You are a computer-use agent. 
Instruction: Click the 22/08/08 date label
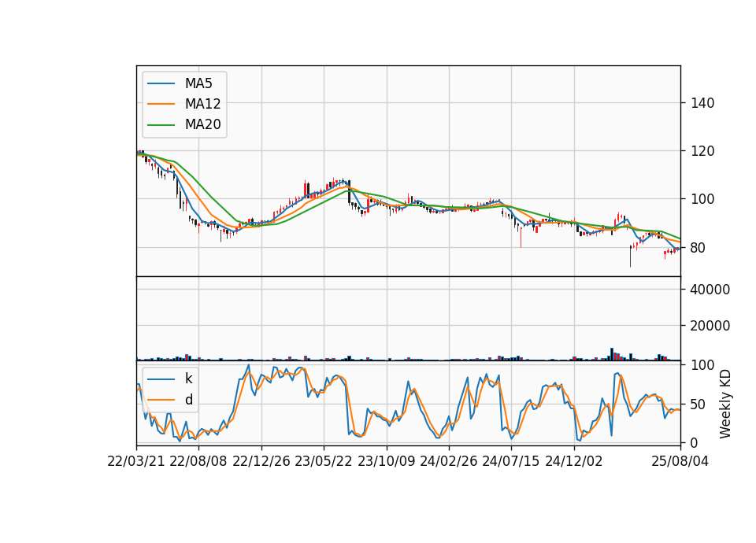[x=198, y=461]
